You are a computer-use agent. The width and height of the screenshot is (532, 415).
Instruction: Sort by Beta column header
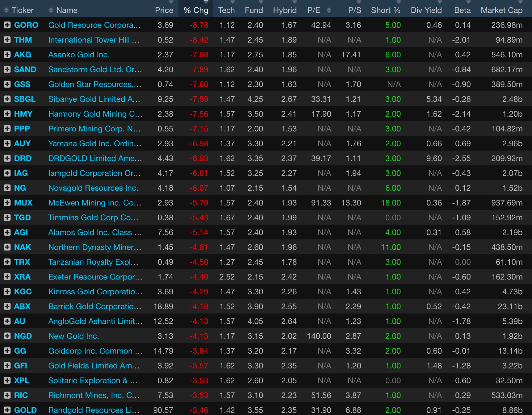tap(462, 10)
